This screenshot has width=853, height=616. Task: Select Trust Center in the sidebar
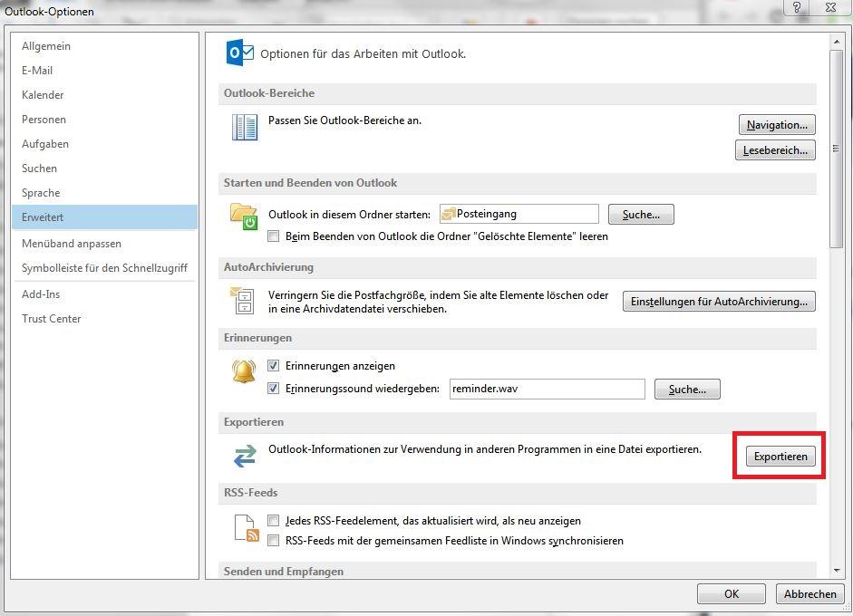pos(52,319)
